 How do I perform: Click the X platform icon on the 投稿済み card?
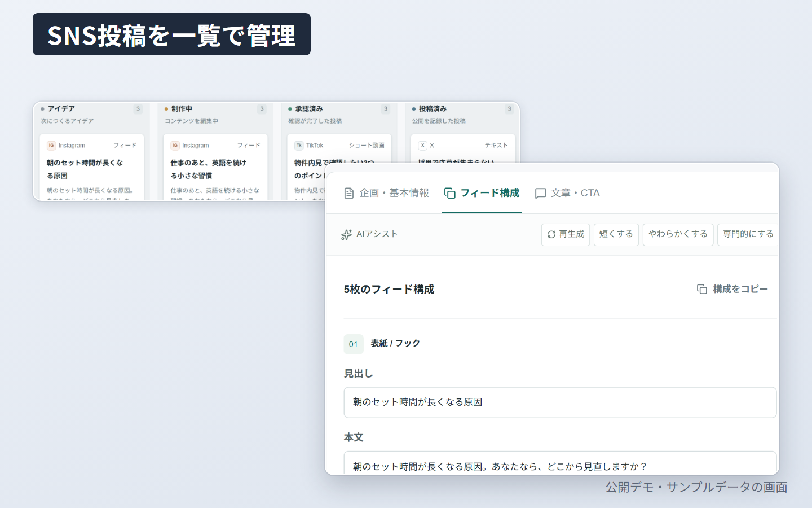(422, 146)
